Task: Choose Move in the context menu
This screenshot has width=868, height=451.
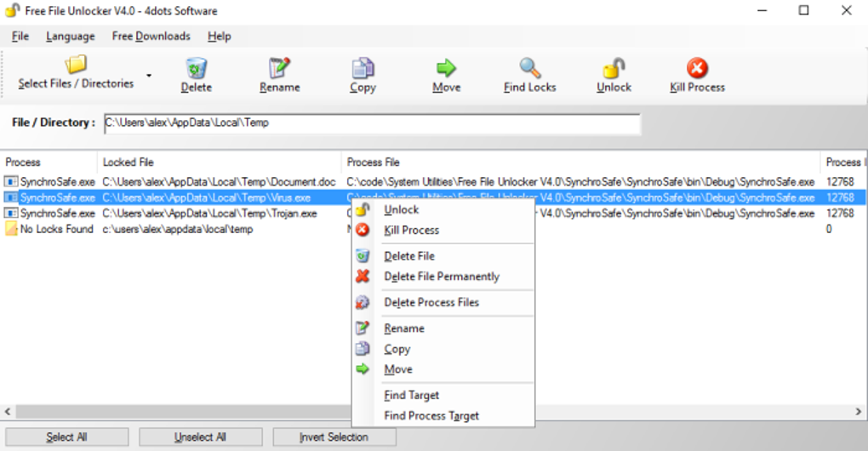Action: tap(443, 369)
